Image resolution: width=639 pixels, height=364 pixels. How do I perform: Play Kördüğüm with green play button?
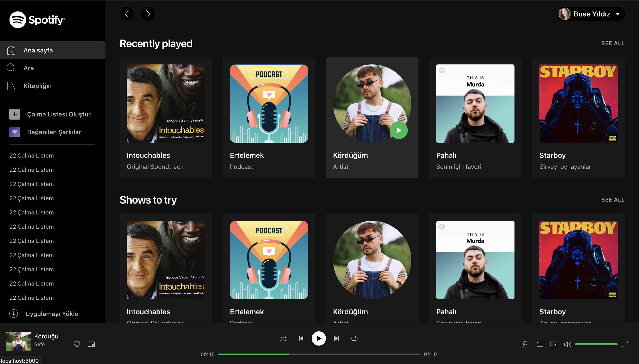click(x=399, y=130)
